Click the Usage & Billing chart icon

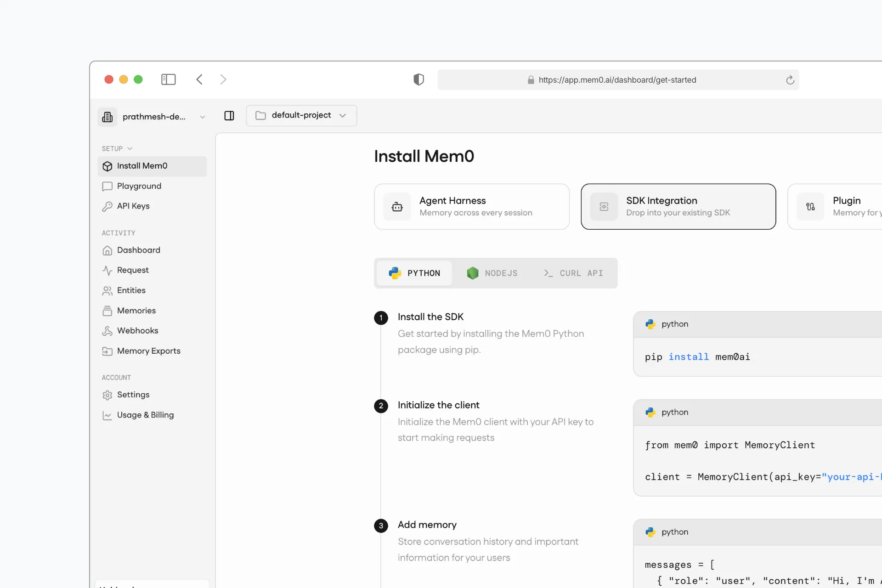click(x=107, y=415)
